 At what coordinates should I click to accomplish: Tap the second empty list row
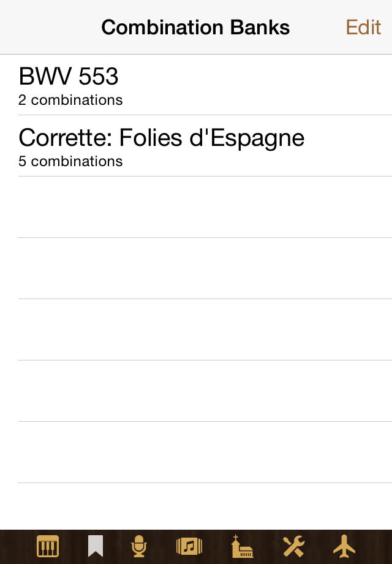(x=196, y=269)
